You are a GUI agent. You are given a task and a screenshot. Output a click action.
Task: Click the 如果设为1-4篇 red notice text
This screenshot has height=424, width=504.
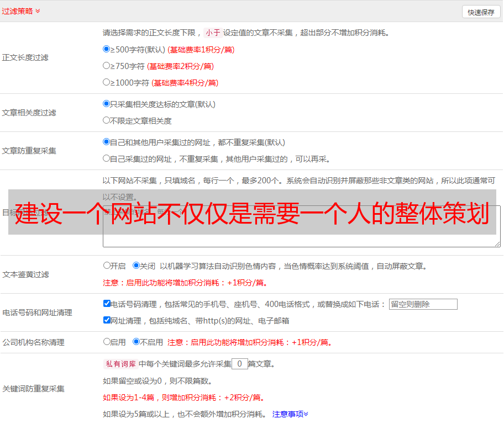tap(184, 397)
